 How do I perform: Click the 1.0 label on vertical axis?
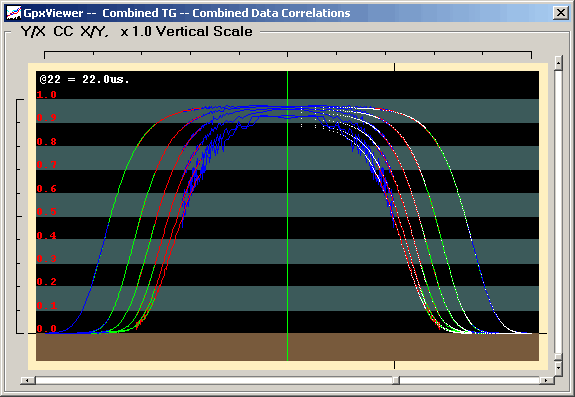coord(47,95)
